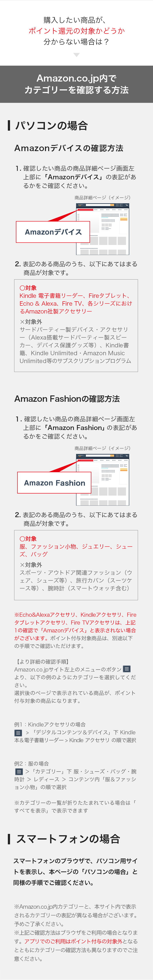Click the menu icon in the 服の場合 example
The image size is (153, 980).
pos(19,772)
